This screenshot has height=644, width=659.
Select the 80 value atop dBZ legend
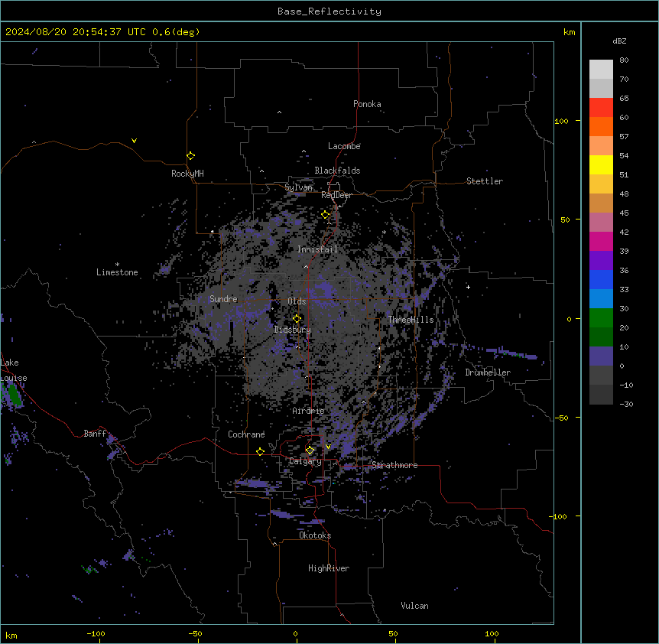click(x=624, y=60)
